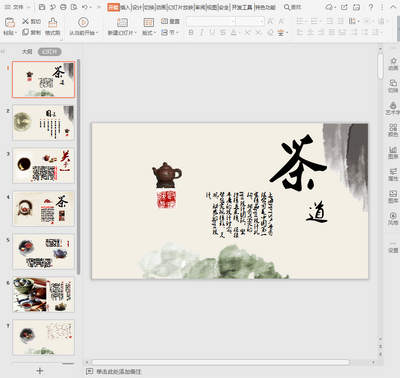Click the Paste clipboard icon
Screen dimensions: 400x378
tap(10, 22)
